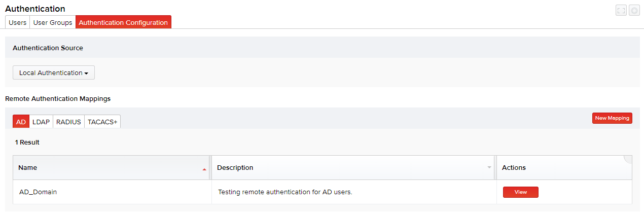Open the RADIUS mappings tab
644x216 pixels.
point(68,122)
